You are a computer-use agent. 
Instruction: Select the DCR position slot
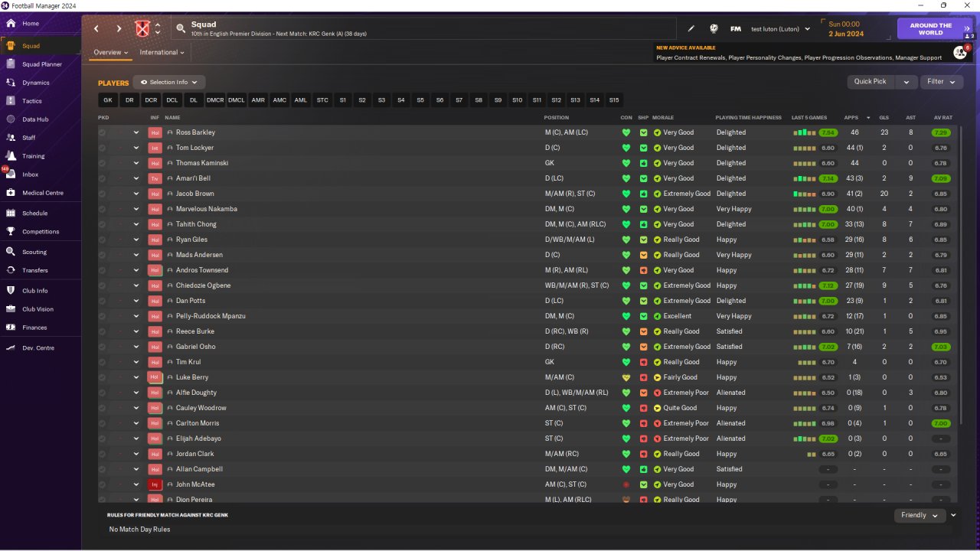[x=151, y=100]
